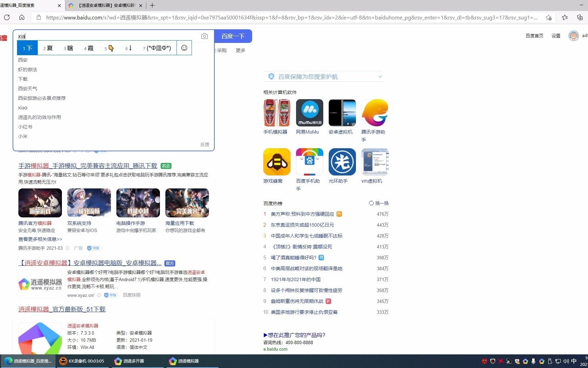This screenshot has height=368, width=588.
Task: Open the 光环助手 app icon
Action: (342, 162)
